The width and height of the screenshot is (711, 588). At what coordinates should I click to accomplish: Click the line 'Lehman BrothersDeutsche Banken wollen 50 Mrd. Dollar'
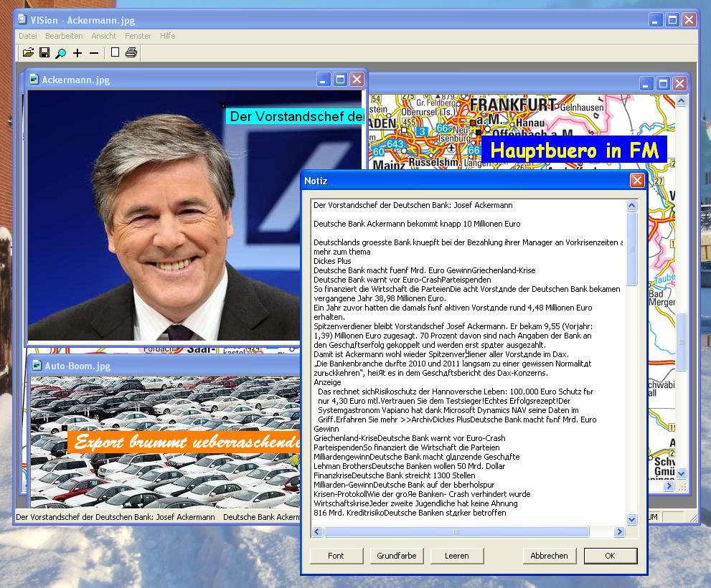[x=410, y=466]
